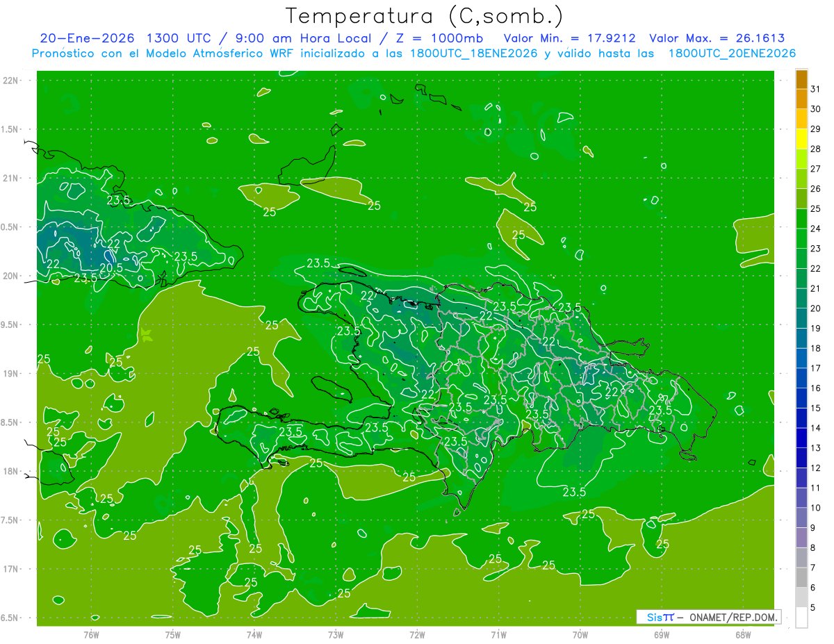This screenshot has width=834, height=644.
Task: Click the colorbar scale number 31
Action: coord(816,89)
